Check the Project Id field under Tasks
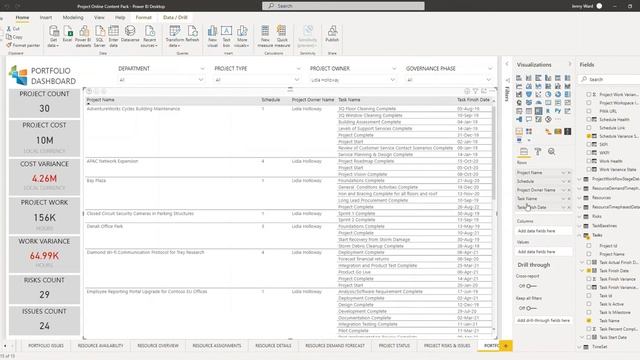 coord(589,246)
